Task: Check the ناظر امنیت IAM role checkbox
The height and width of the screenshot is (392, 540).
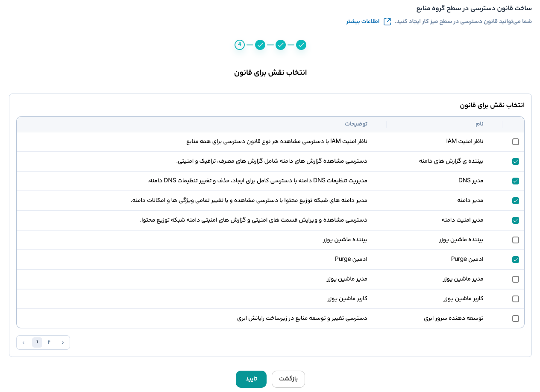Action: click(516, 142)
